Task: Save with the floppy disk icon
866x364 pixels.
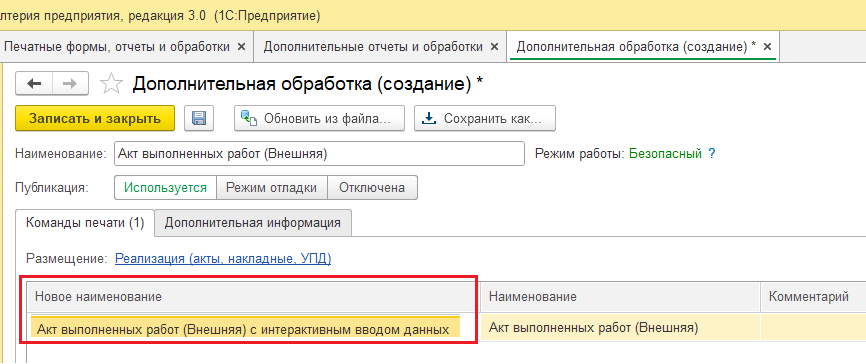Action: coord(199,118)
